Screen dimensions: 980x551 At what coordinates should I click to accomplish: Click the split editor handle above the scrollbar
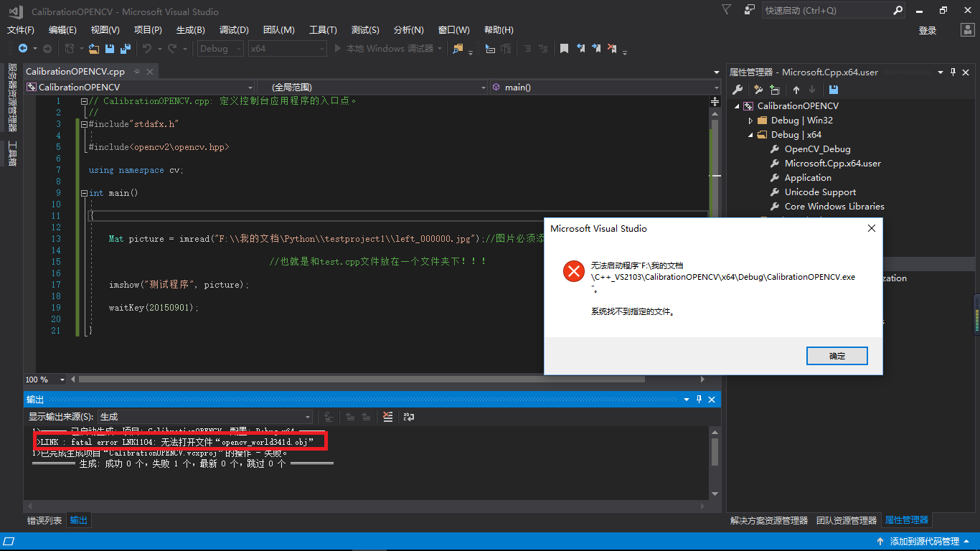click(x=715, y=101)
